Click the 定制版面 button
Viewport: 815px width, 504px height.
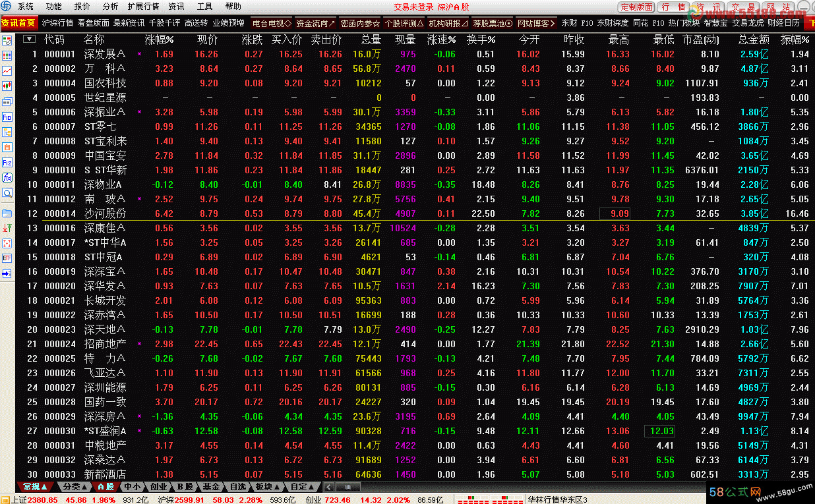[637, 7]
